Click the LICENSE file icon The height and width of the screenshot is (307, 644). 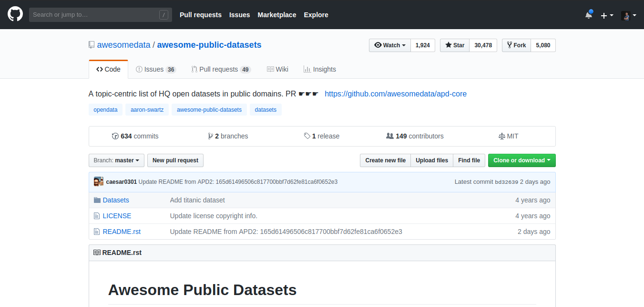coord(97,216)
